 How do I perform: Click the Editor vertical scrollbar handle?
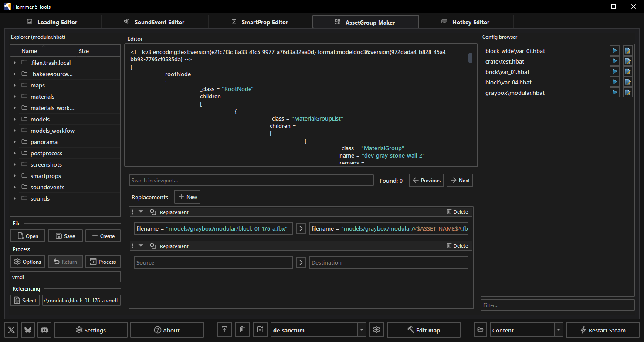[x=470, y=58]
